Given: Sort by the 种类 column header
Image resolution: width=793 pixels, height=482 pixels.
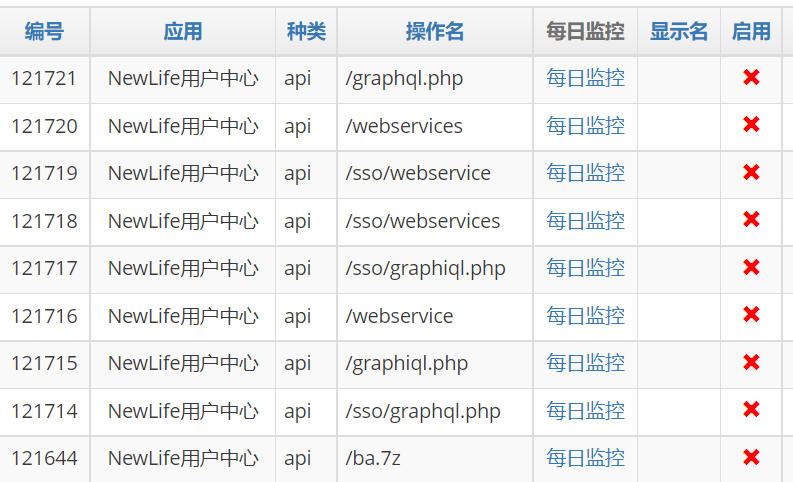Looking at the screenshot, I should (x=306, y=31).
